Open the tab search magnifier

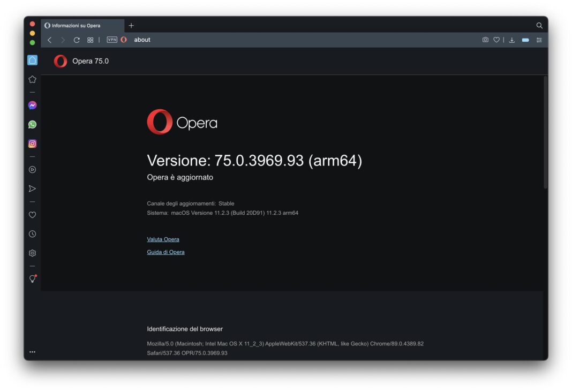tap(539, 25)
